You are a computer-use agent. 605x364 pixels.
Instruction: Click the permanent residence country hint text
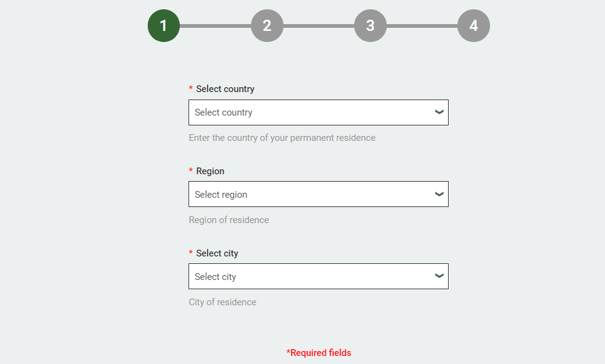click(x=282, y=138)
